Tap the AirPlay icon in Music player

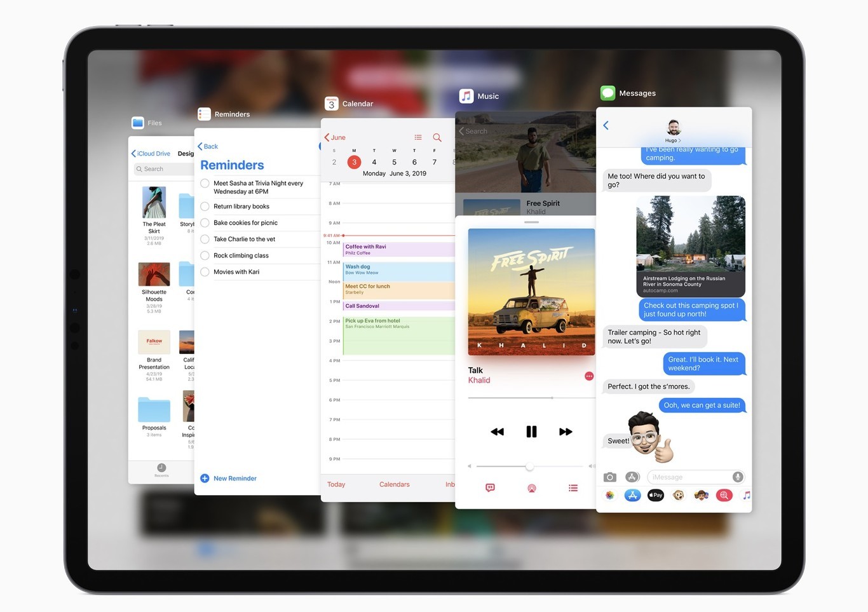pyautogui.click(x=531, y=488)
